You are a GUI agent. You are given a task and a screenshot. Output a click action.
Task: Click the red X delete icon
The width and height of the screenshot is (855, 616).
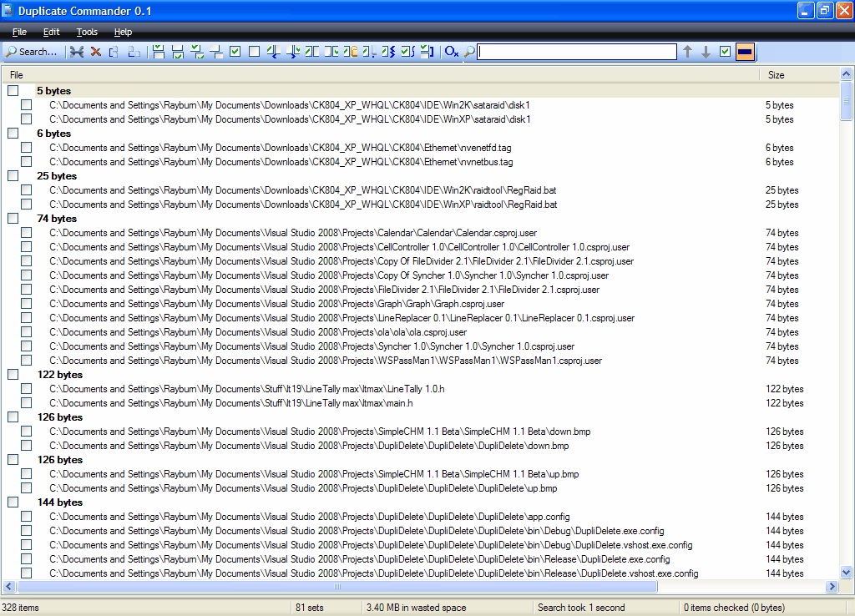point(96,52)
